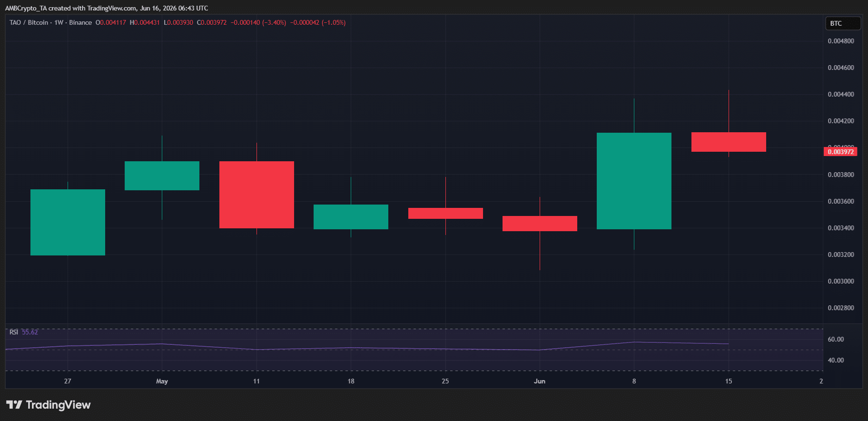The image size is (868, 421).
Task: Select the green candle for week 18
Action: tap(351, 217)
